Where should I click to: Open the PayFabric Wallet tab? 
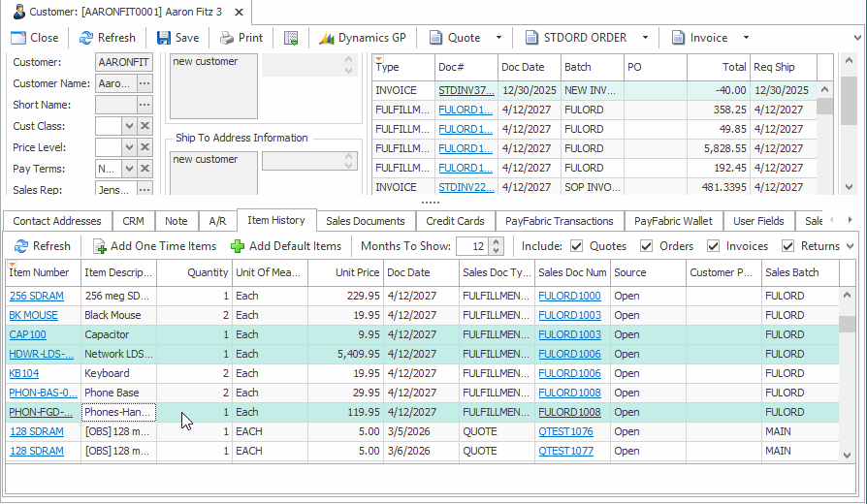click(671, 221)
